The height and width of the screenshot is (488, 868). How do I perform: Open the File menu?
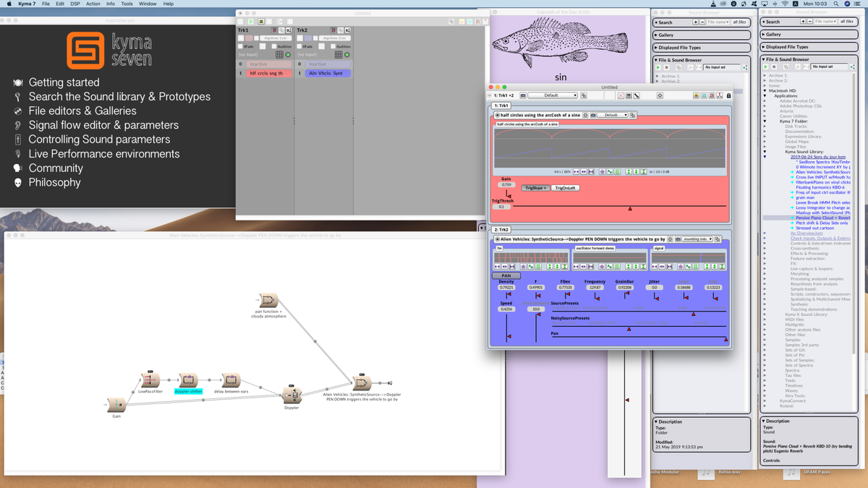(46, 4)
